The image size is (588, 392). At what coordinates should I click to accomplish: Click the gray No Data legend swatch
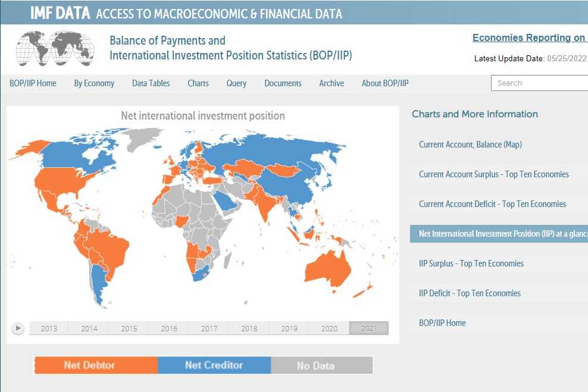click(322, 365)
